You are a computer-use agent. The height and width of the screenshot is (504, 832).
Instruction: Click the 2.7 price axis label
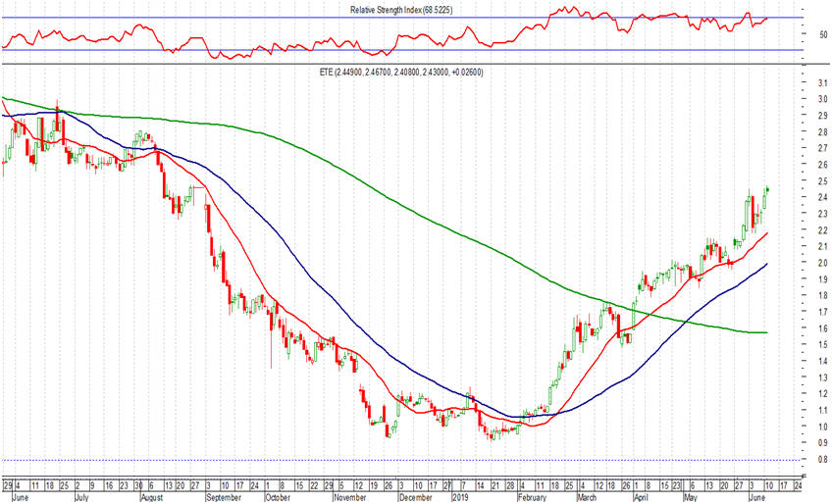822,148
